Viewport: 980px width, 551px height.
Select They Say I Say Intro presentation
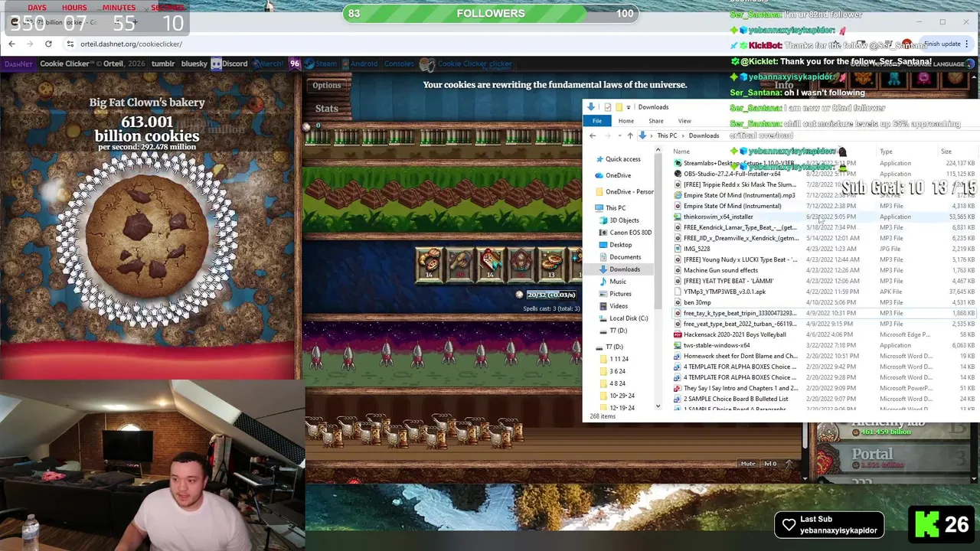click(740, 388)
